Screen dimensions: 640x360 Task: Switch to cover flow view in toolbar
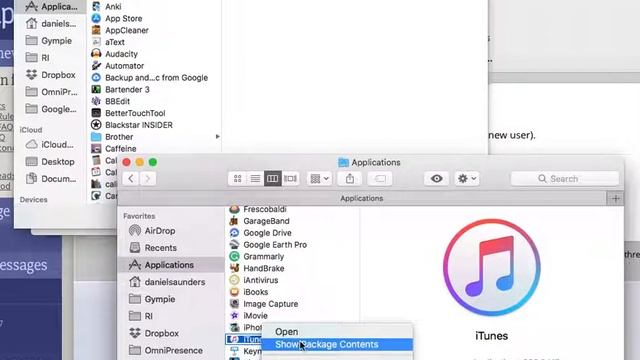click(x=290, y=178)
